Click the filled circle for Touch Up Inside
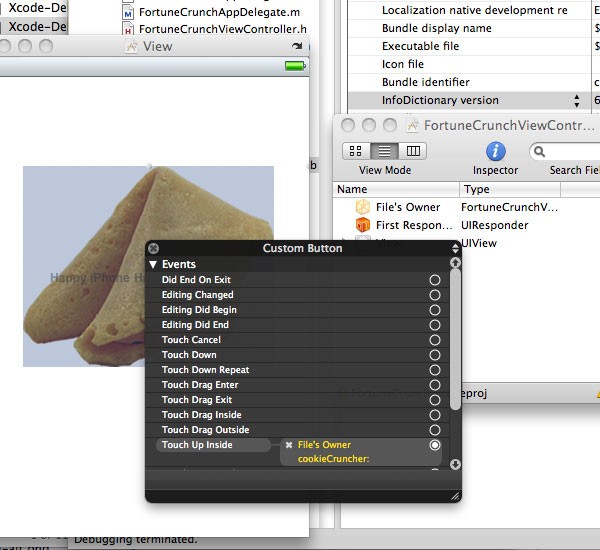Viewport: 600px width, 550px height. tap(435, 445)
